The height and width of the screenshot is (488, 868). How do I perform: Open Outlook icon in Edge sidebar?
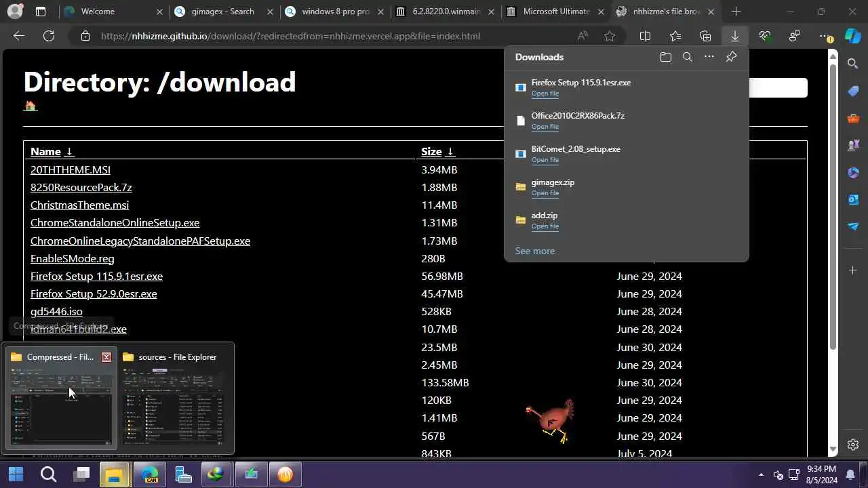(853, 199)
